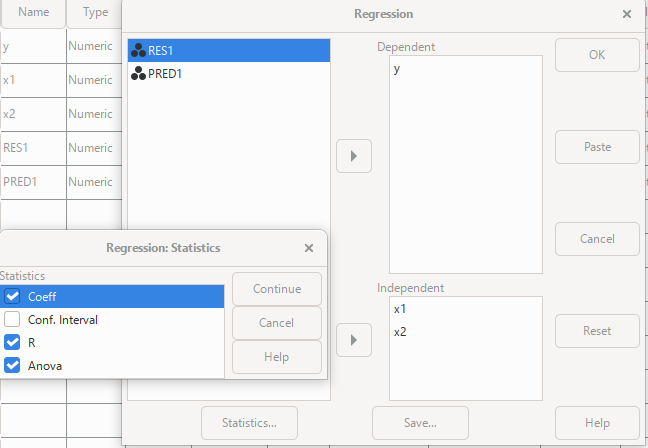The height and width of the screenshot is (448, 648).
Task: Enable the Conf. Interval checkbox
Action: (12, 319)
